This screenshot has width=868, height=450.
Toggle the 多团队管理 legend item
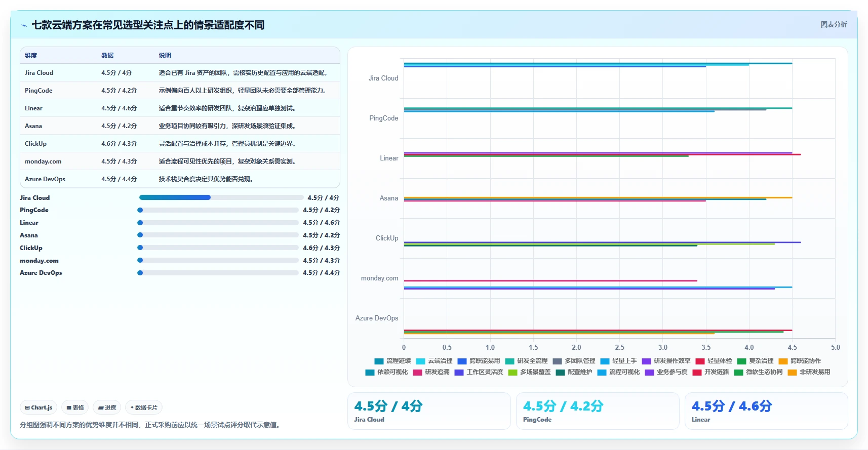coord(574,361)
